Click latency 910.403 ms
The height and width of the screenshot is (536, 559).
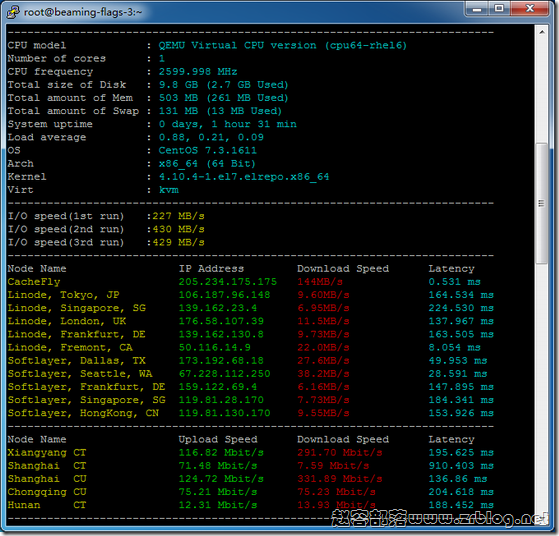click(461, 466)
